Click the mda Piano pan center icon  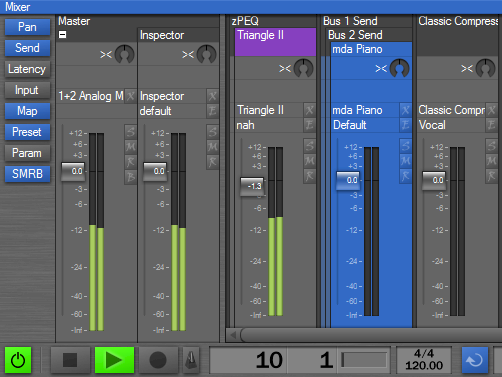coord(381,68)
